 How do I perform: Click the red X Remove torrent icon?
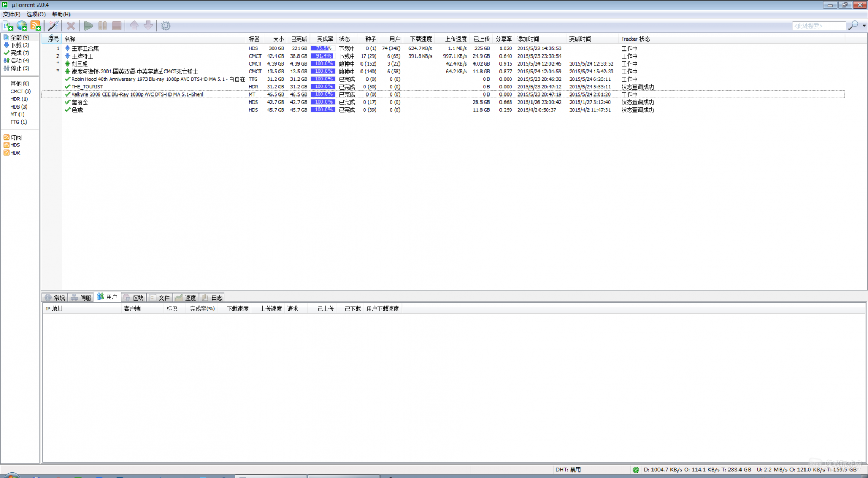click(71, 26)
